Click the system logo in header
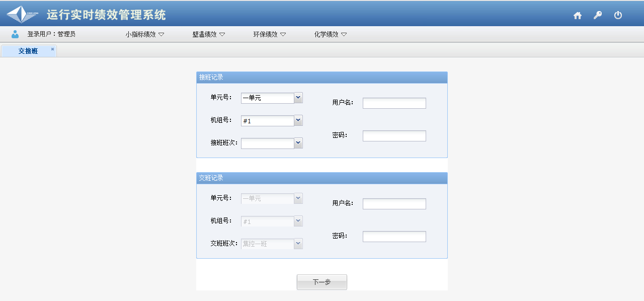Image resolution: width=644 pixels, height=301 pixels. [22, 15]
